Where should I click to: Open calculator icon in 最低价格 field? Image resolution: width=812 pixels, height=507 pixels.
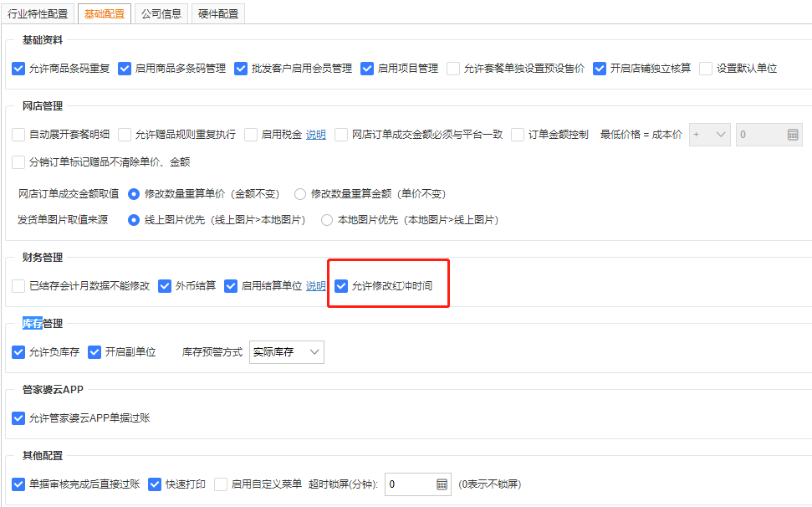point(793,135)
